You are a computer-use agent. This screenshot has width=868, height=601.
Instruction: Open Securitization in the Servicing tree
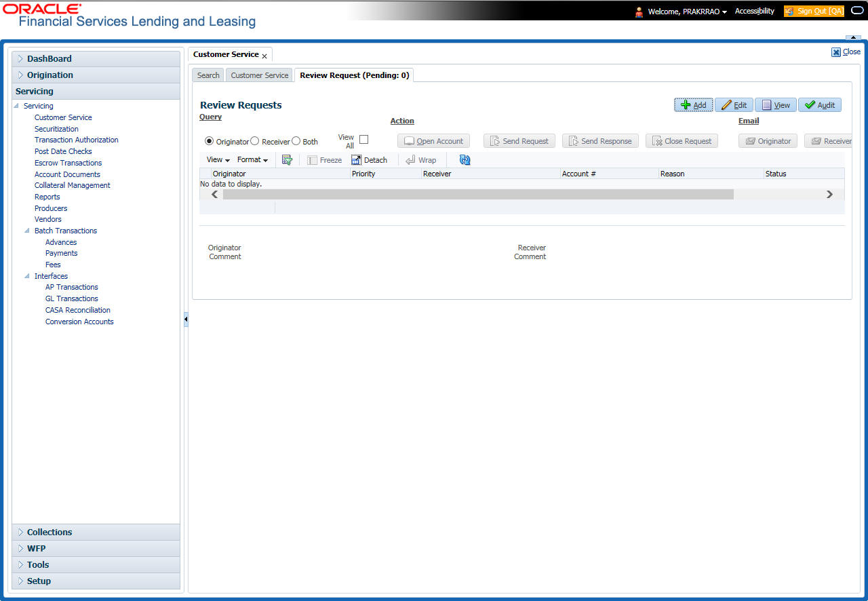click(x=56, y=129)
